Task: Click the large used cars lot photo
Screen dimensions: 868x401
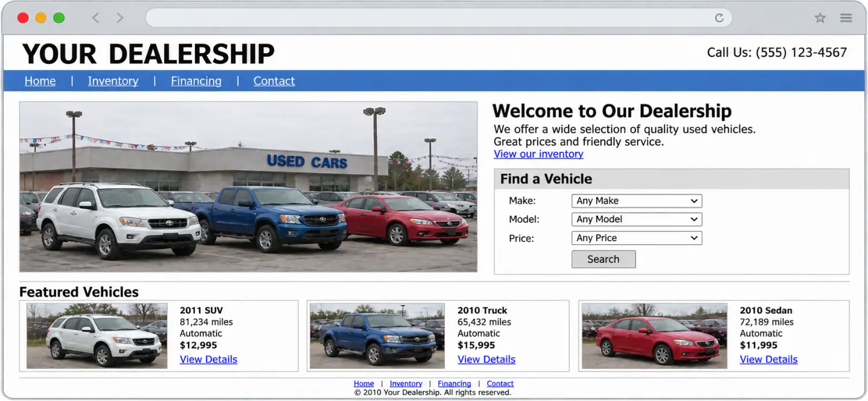Action: tap(248, 187)
